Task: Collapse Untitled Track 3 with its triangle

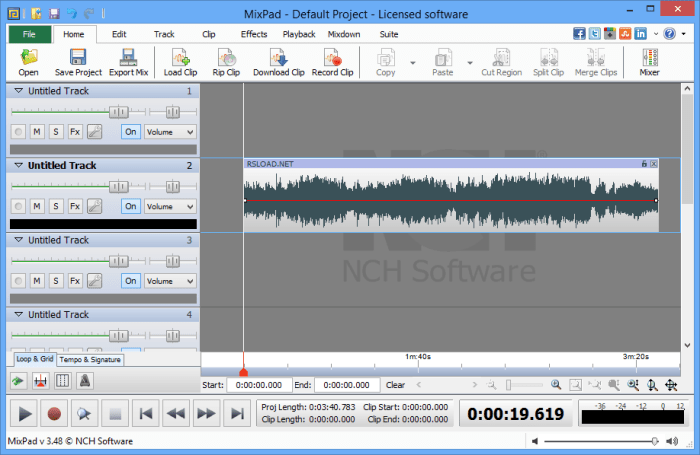Action: click(18, 240)
